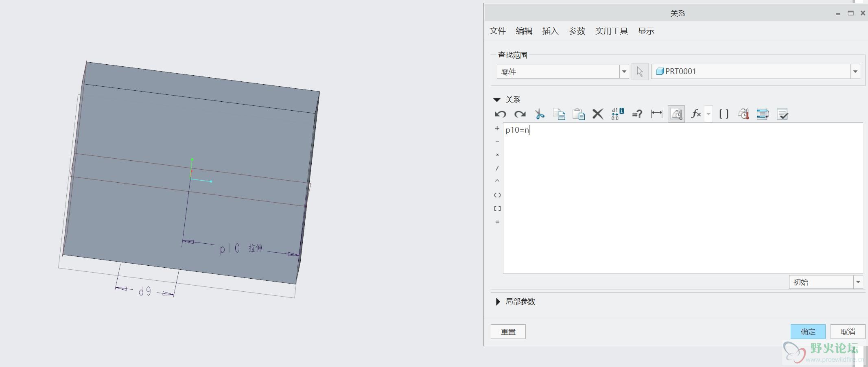Insert the equals sign operator
This screenshot has width=868, height=367.
click(x=497, y=222)
